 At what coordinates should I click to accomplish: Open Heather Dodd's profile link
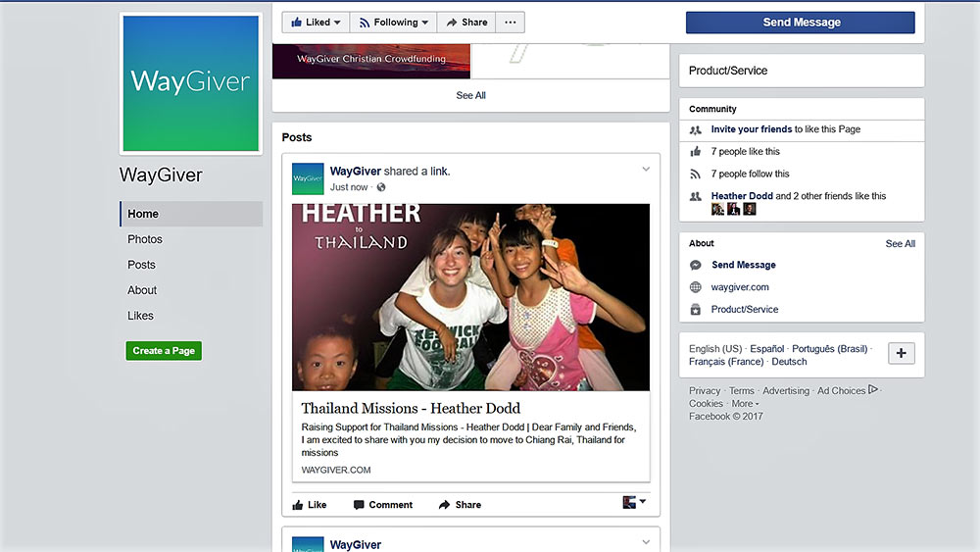[x=742, y=196]
